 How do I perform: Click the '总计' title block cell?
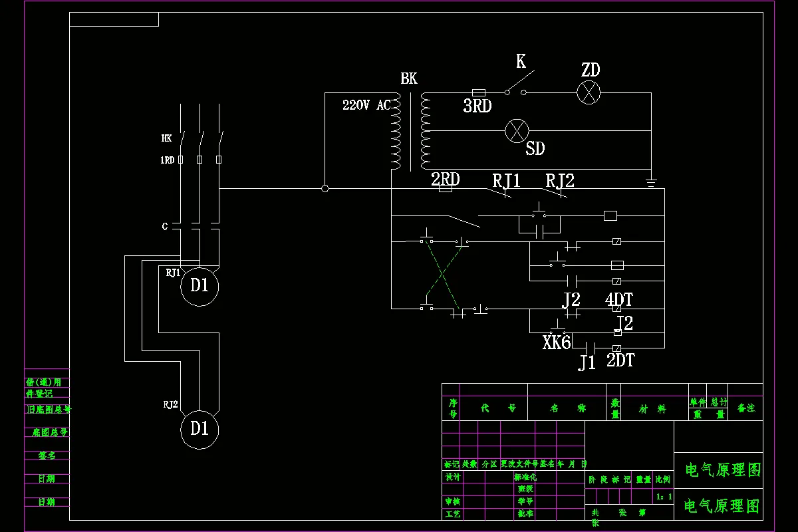[x=718, y=402]
